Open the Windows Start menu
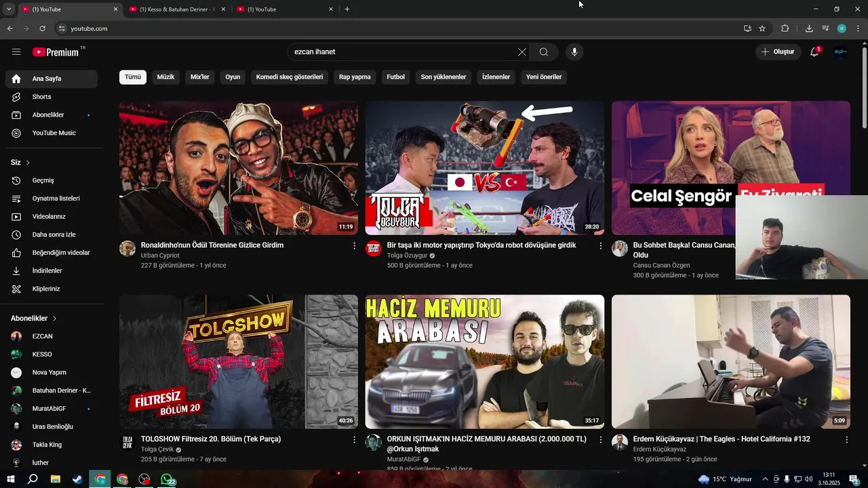Viewport: 868px width, 488px height. tap(12, 479)
